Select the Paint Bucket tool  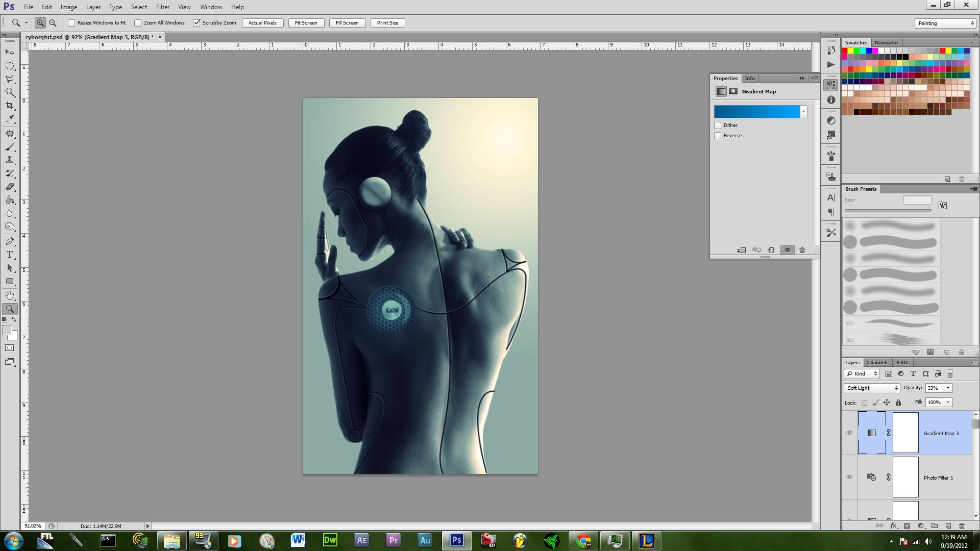click(10, 200)
